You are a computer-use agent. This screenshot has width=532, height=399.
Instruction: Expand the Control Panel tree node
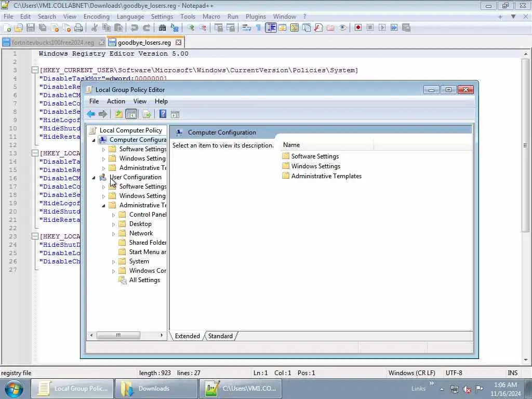tap(114, 215)
